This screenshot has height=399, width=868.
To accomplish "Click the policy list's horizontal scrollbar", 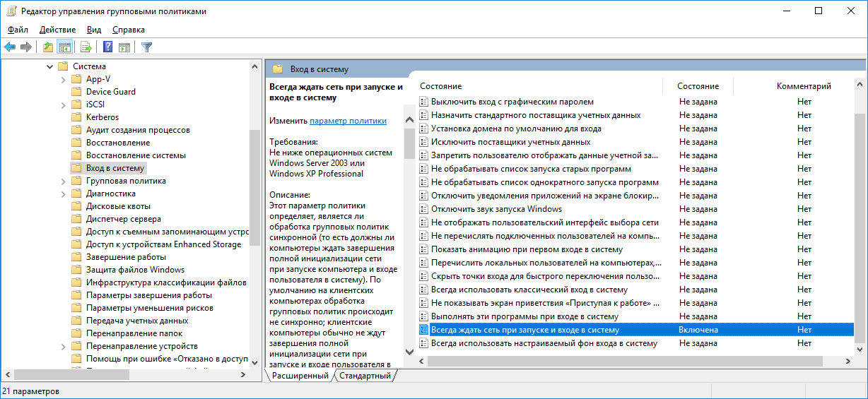I will click(622, 361).
